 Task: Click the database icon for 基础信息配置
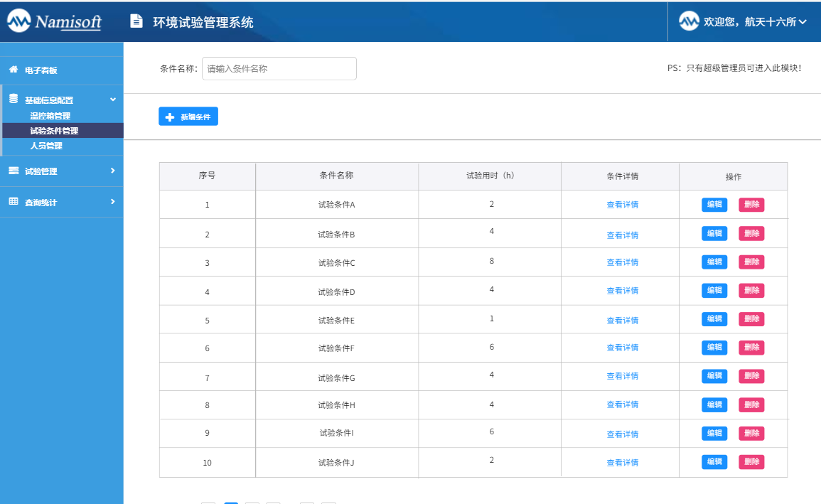tap(14, 99)
